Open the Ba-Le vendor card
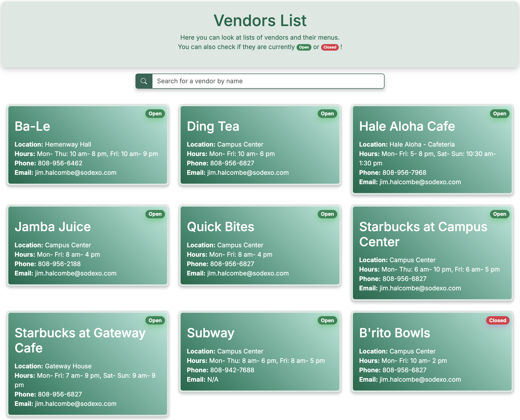Viewport: 520px width, 420px height. (x=87, y=145)
